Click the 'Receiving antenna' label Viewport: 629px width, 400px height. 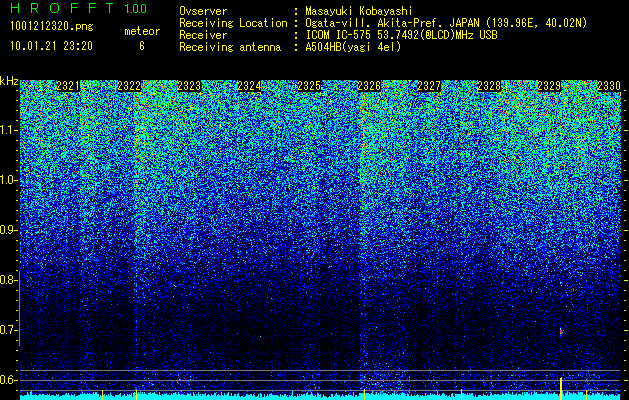pyautogui.click(x=230, y=47)
